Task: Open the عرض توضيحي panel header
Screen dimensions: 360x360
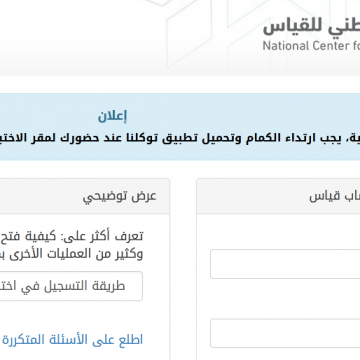Action: click(85, 196)
